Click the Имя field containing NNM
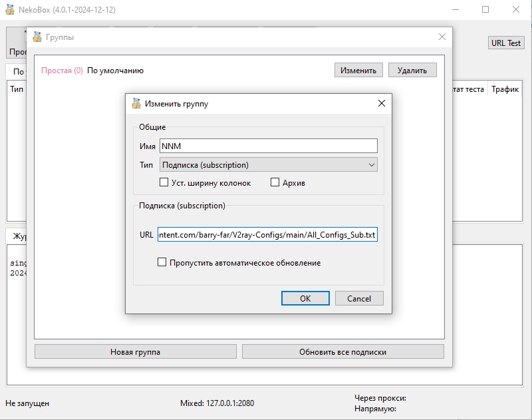 tap(268, 145)
